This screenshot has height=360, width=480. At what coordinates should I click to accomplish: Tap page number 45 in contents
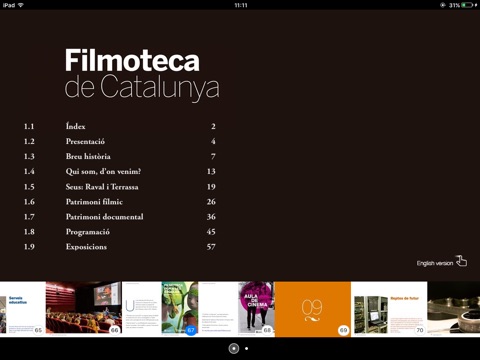211,232
